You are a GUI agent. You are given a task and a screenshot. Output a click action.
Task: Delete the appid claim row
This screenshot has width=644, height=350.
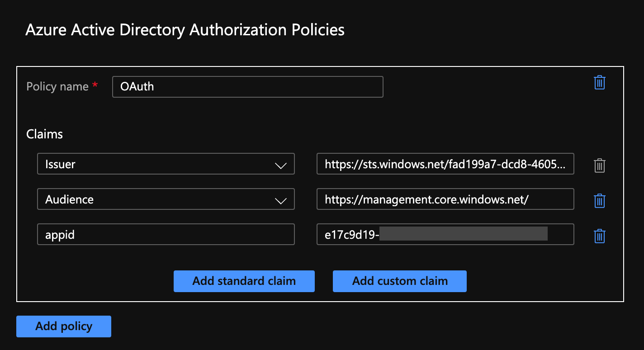click(599, 236)
